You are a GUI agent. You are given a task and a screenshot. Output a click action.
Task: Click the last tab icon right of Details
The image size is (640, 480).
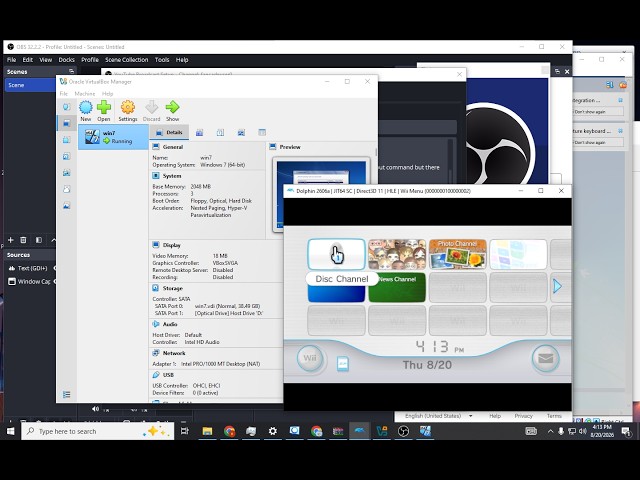262,132
